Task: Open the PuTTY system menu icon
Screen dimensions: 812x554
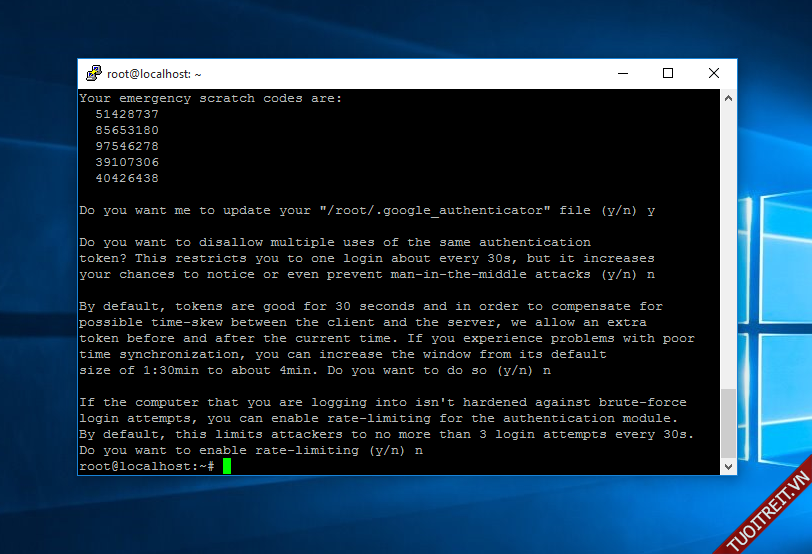Action: coord(94,73)
